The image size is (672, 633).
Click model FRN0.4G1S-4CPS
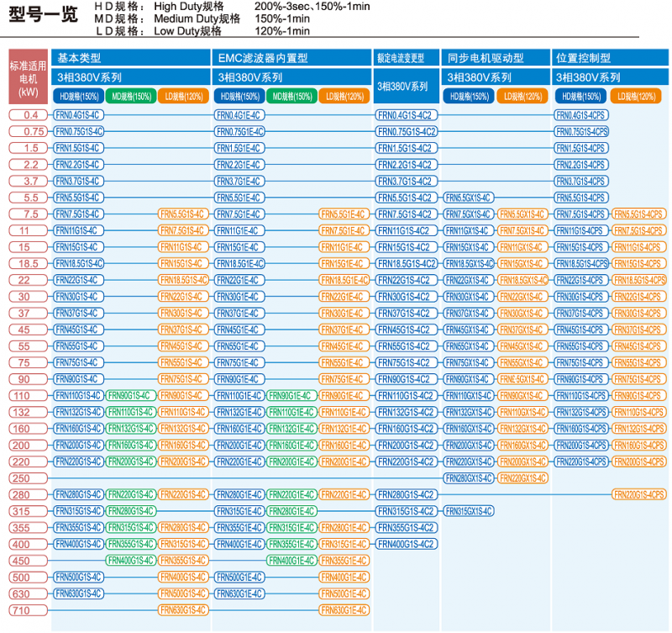(x=581, y=115)
